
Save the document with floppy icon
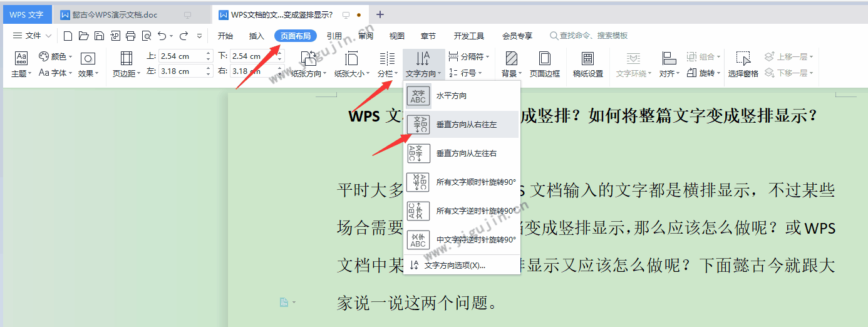click(x=99, y=36)
